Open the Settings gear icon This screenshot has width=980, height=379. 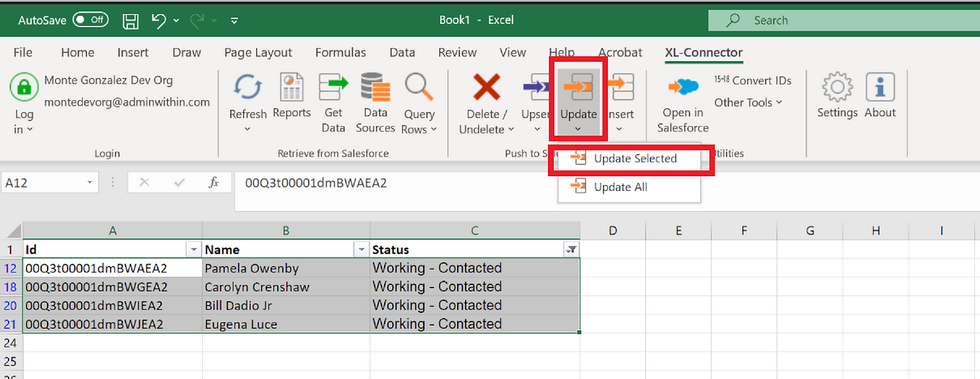pos(837,87)
